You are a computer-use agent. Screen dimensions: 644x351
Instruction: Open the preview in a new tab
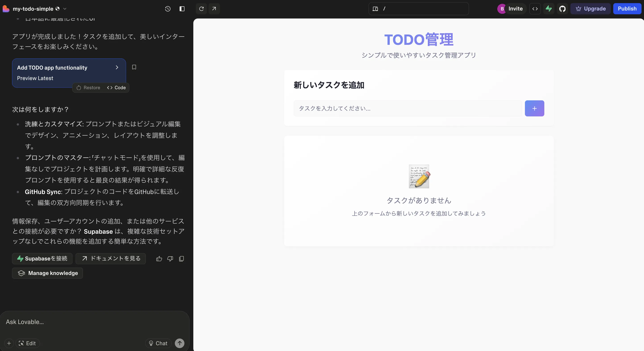pos(214,9)
